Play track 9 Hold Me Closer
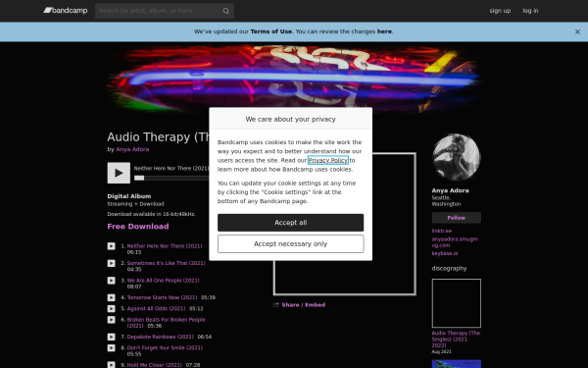 coord(112,365)
